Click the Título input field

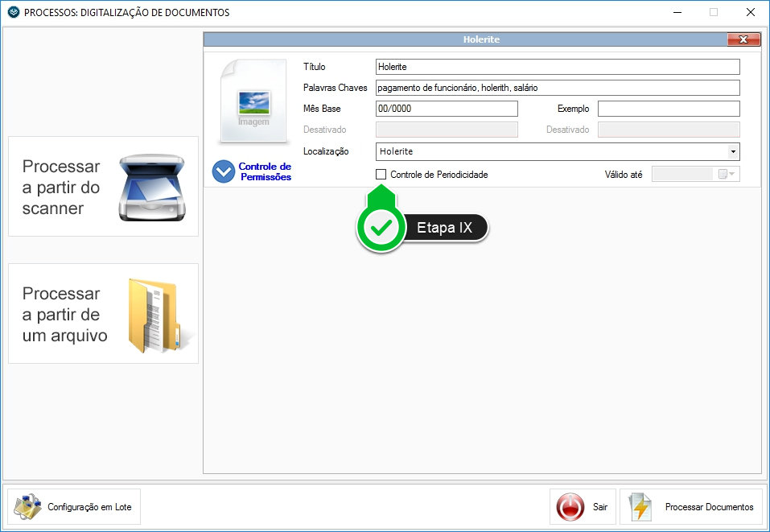tap(558, 67)
